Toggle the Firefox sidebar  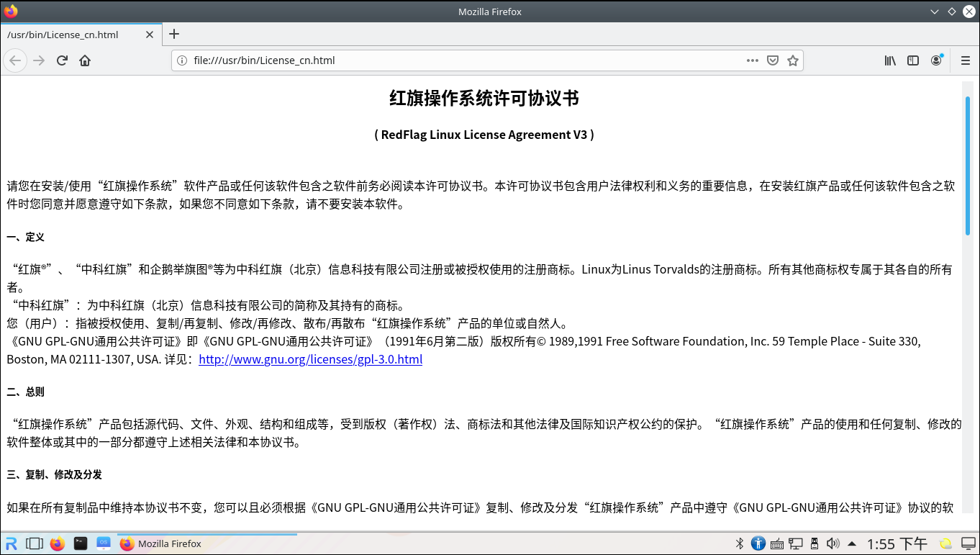(x=913, y=60)
